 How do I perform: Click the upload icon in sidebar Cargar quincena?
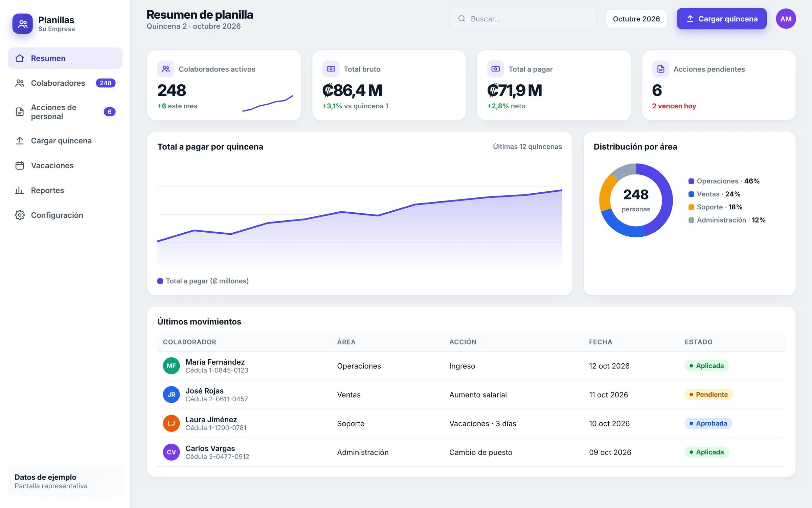[x=20, y=141]
